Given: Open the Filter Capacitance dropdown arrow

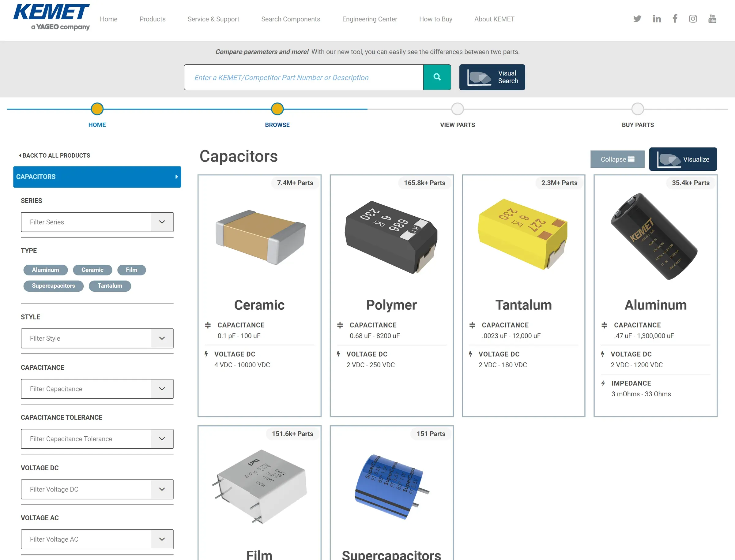Looking at the screenshot, I should [x=162, y=389].
